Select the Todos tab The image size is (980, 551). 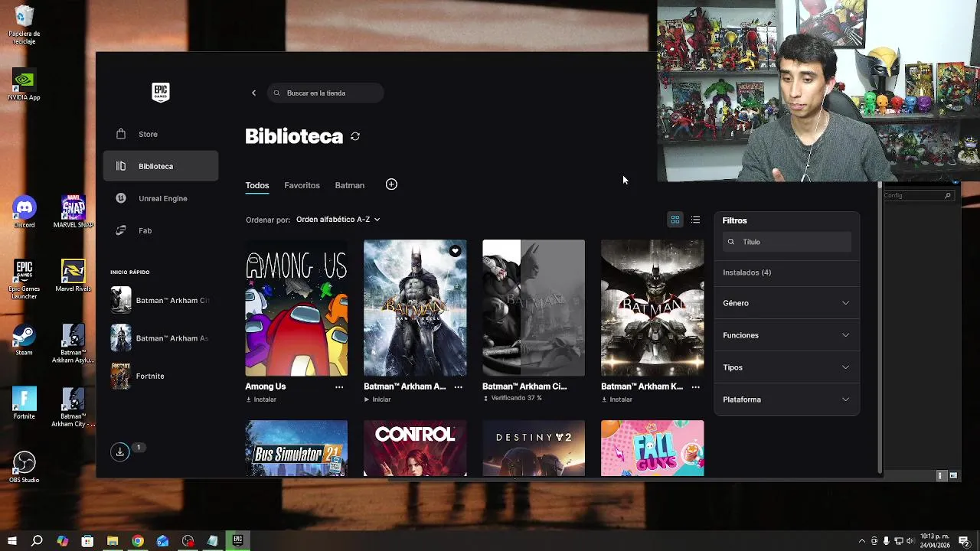257,185
